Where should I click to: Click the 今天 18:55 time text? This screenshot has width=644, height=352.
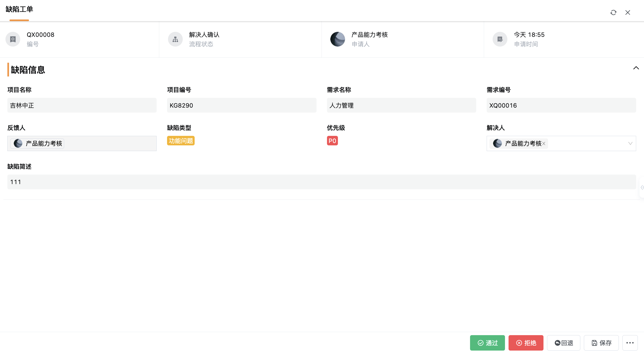click(529, 35)
